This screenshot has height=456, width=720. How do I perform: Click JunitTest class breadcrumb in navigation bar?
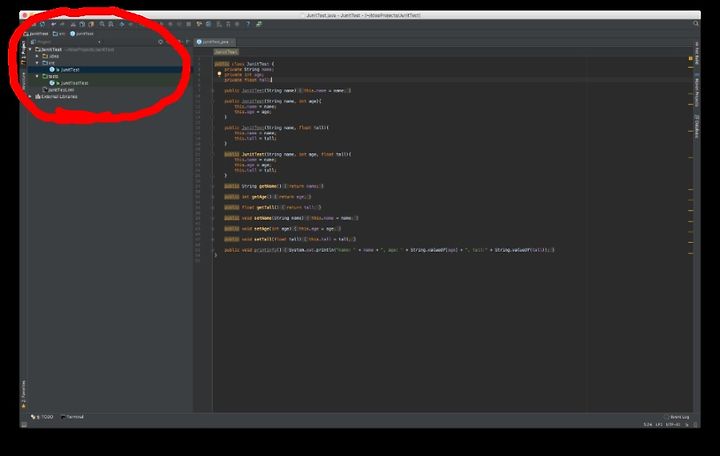pyautogui.click(x=82, y=34)
